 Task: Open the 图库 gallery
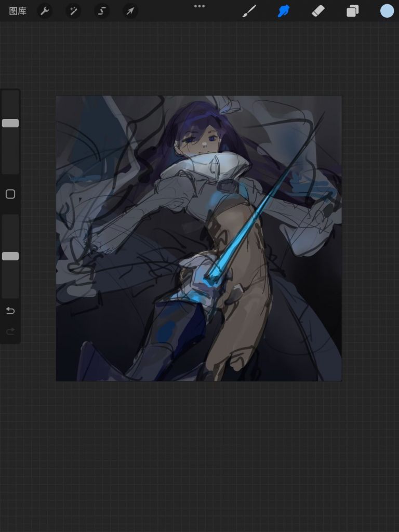(x=18, y=11)
